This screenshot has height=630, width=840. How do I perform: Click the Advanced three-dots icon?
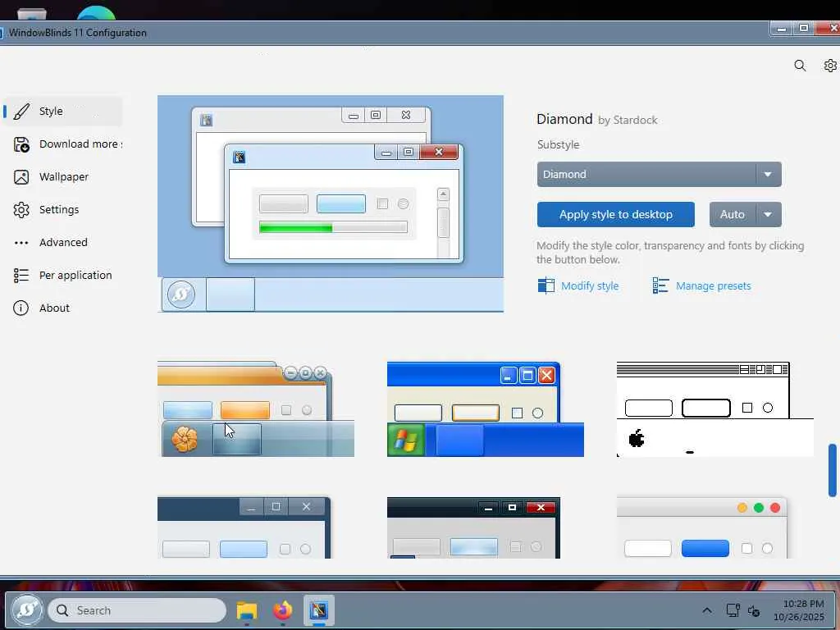point(21,243)
